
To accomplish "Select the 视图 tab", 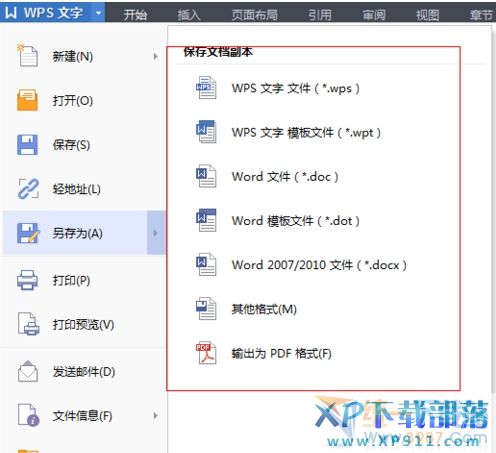I will coord(427,14).
